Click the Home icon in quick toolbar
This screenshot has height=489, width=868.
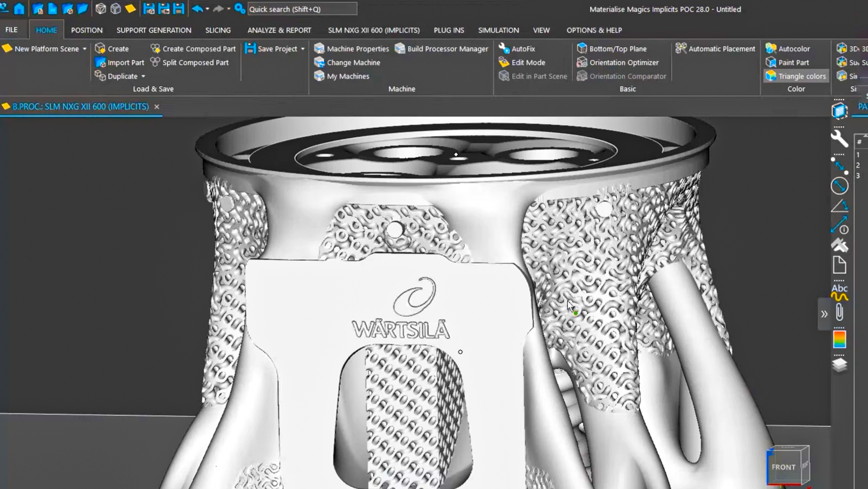coord(20,9)
